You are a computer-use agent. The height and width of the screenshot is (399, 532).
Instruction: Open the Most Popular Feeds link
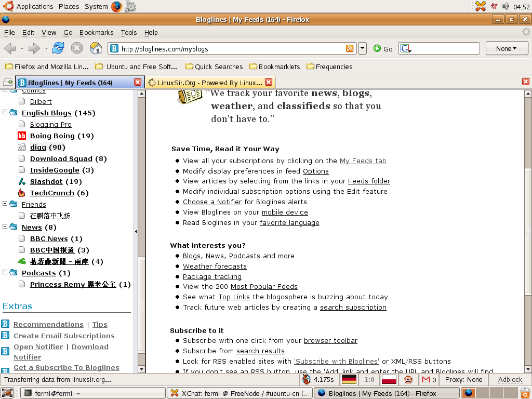(x=264, y=286)
